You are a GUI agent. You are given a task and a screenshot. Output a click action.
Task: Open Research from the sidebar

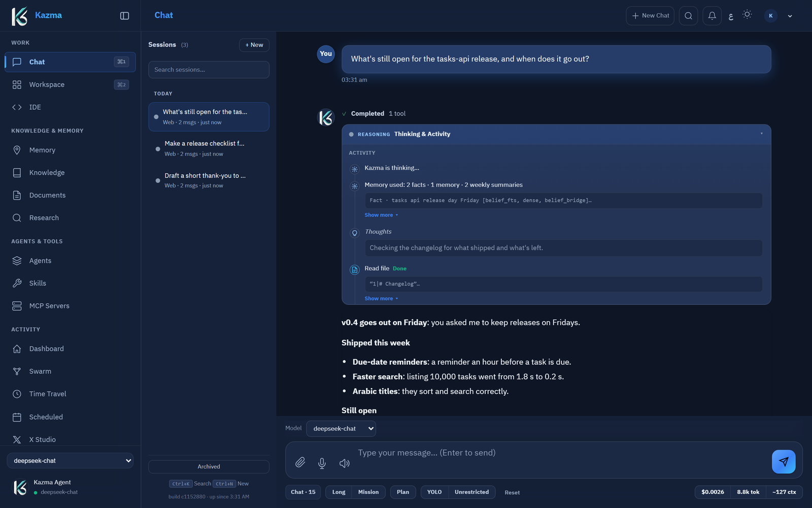tap(70, 218)
